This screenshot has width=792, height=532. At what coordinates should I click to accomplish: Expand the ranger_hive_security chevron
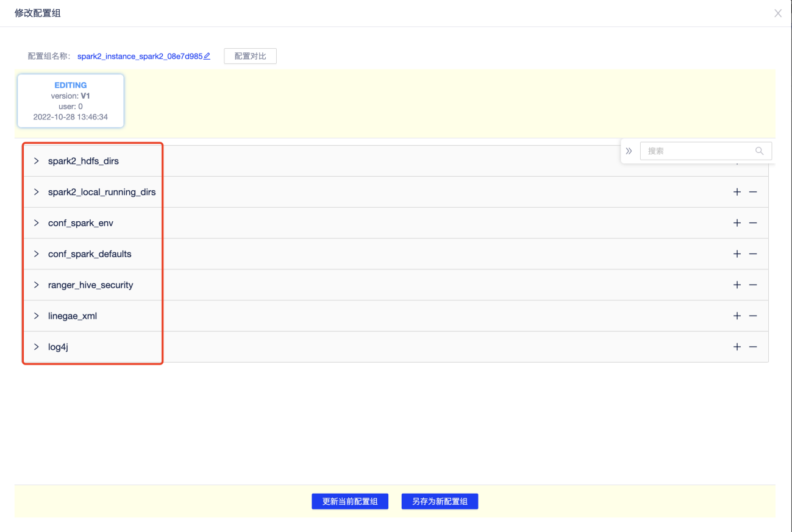tap(36, 285)
